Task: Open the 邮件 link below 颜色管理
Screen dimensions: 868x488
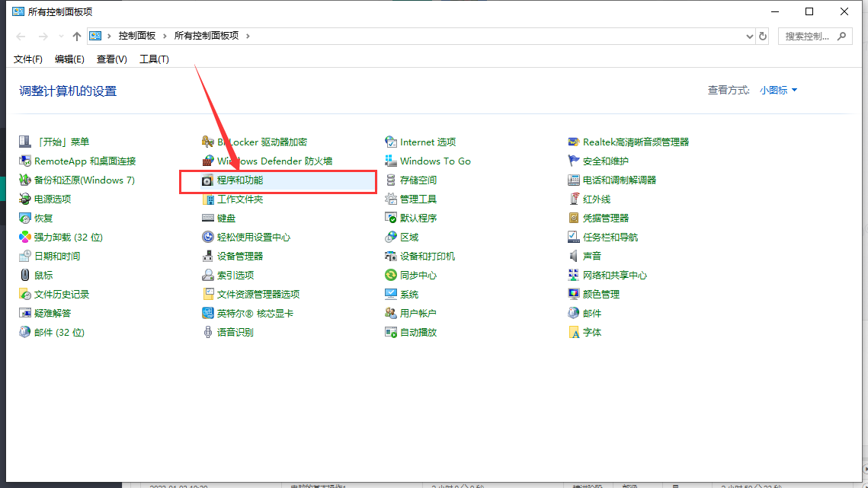Action: point(592,313)
